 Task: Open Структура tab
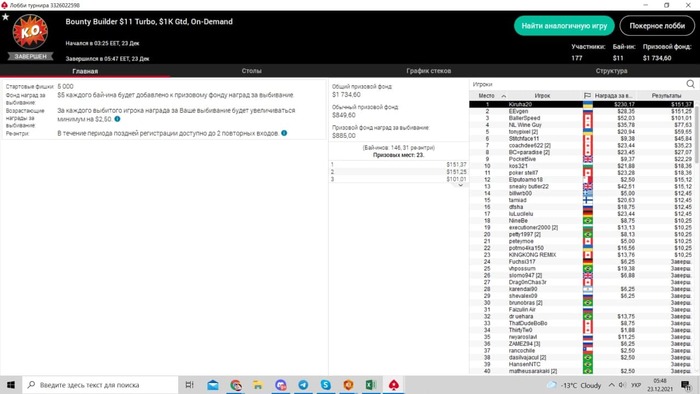pos(611,71)
